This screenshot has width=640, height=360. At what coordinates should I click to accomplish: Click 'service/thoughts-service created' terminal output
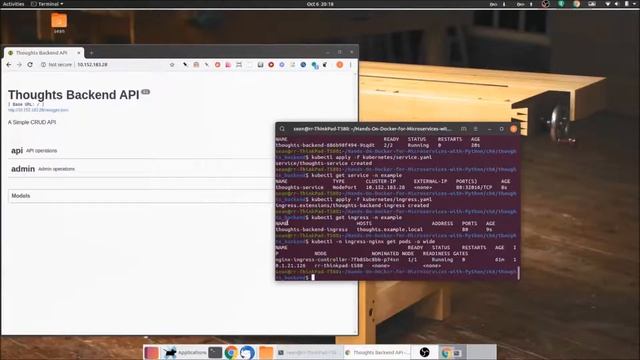[x=324, y=163]
